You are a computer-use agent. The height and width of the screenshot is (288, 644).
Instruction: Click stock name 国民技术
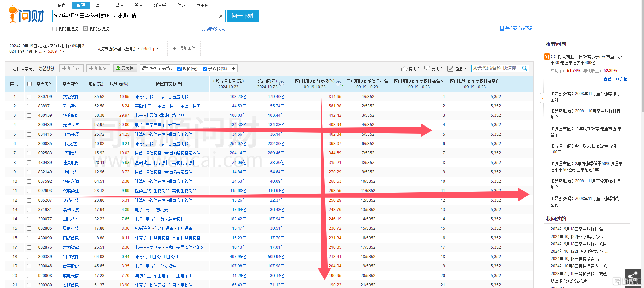(x=71, y=219)
